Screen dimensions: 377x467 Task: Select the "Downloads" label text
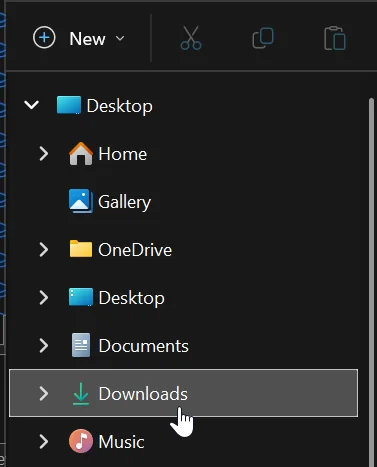pos(143,394)
